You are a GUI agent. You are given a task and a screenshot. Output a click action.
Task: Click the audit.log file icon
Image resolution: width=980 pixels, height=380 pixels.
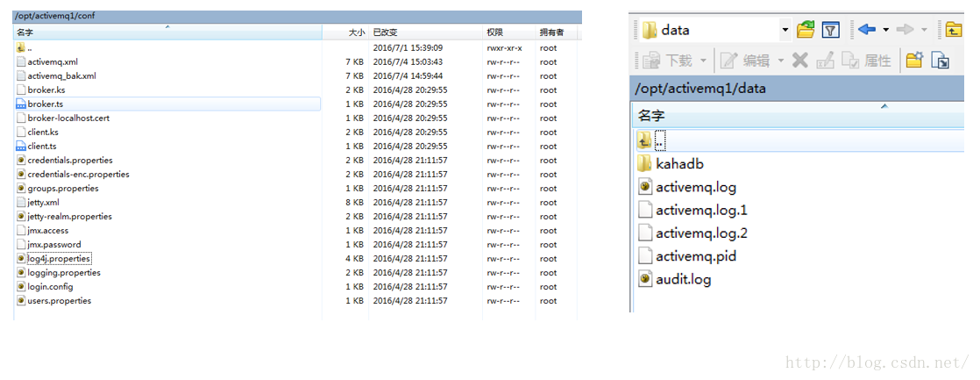[645, 279]
